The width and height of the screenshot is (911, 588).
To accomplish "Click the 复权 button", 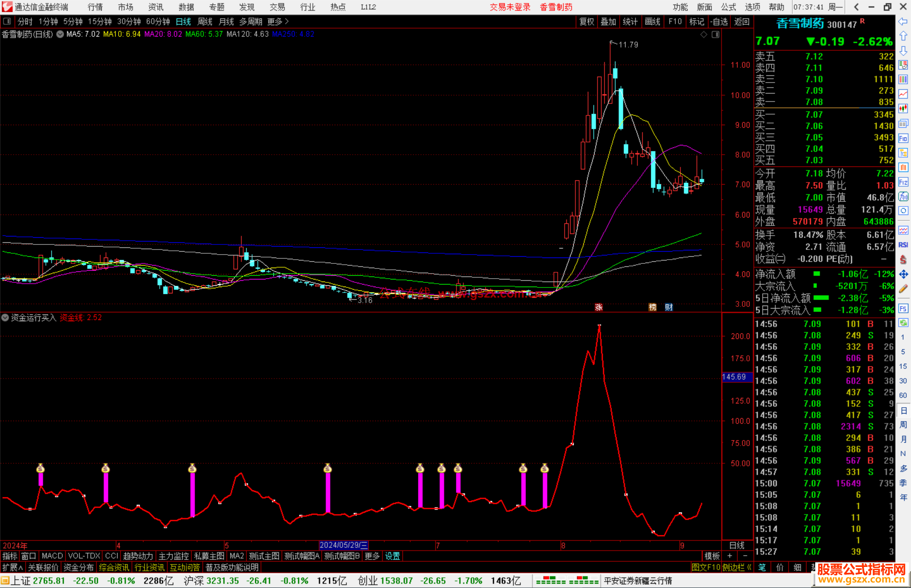I will [586, 21].
